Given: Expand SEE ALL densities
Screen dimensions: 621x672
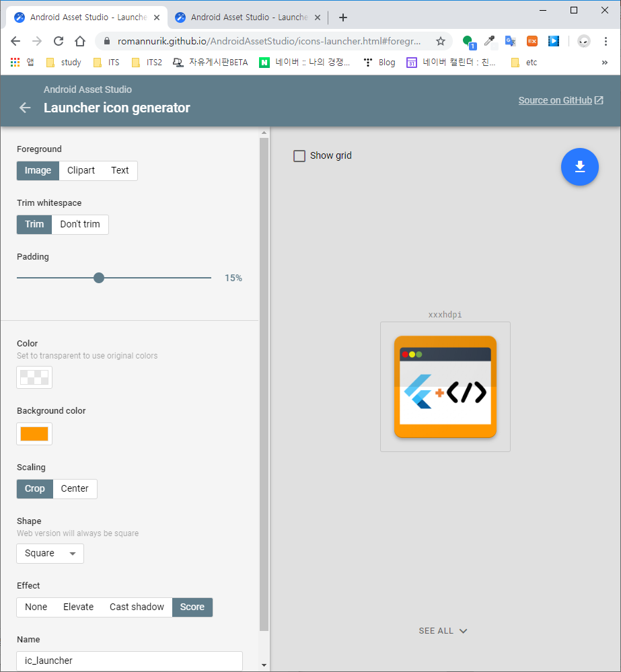Looking at the screenshot, I should 443,631.
